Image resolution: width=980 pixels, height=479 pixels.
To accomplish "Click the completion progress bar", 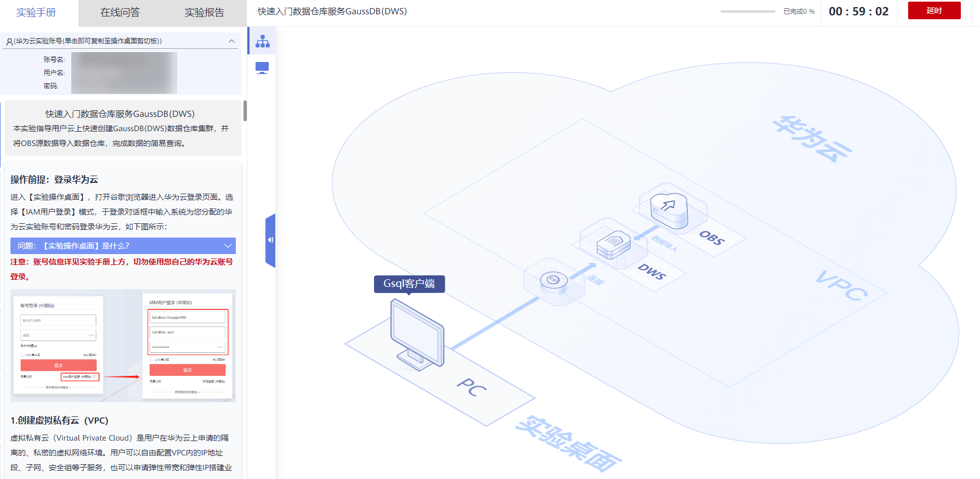I will pyautogui.click(x=748, y=12).
